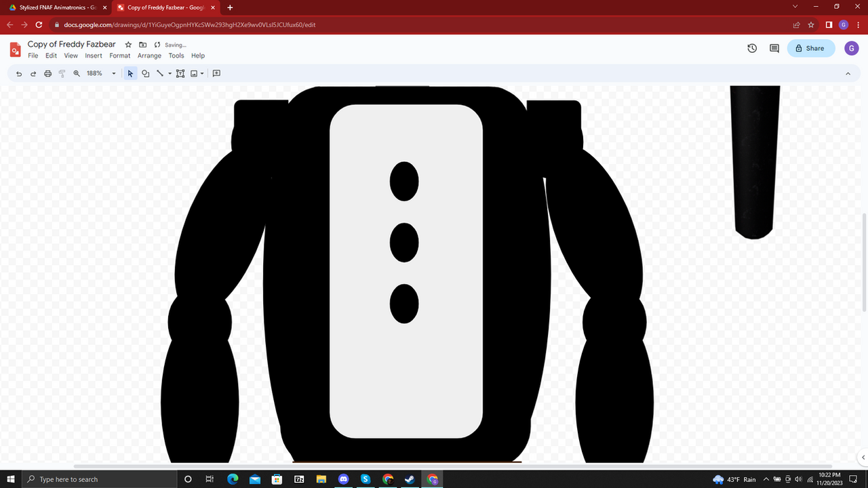Share this page from address bar
868x488 pixels.
[797, 25]
